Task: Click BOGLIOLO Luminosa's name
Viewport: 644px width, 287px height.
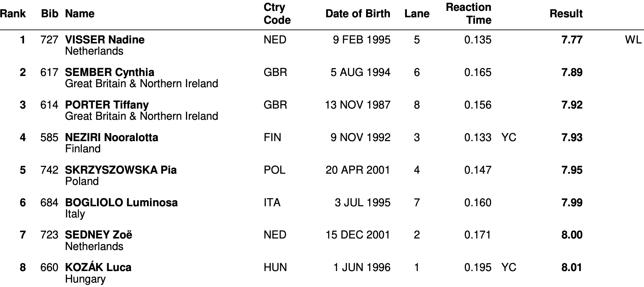Action: pyautogui.click(x=121, y=203)
